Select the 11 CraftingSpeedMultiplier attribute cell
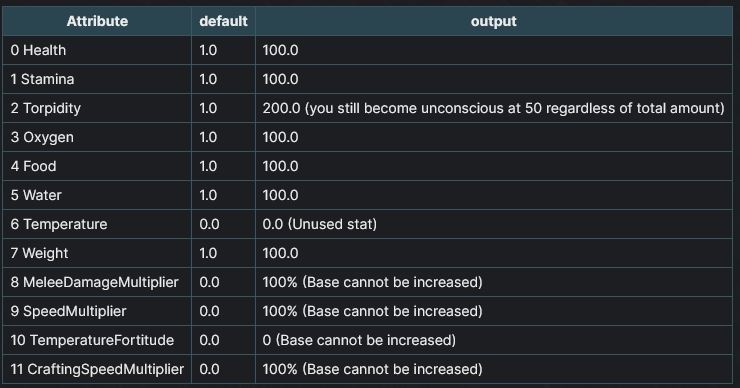The image size is (740, 388). tap(97, 369)
